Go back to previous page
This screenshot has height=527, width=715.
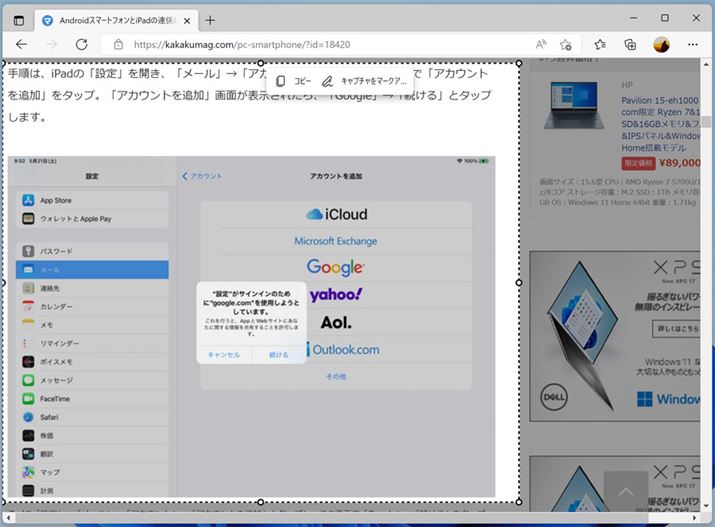[x=21, y=44]
